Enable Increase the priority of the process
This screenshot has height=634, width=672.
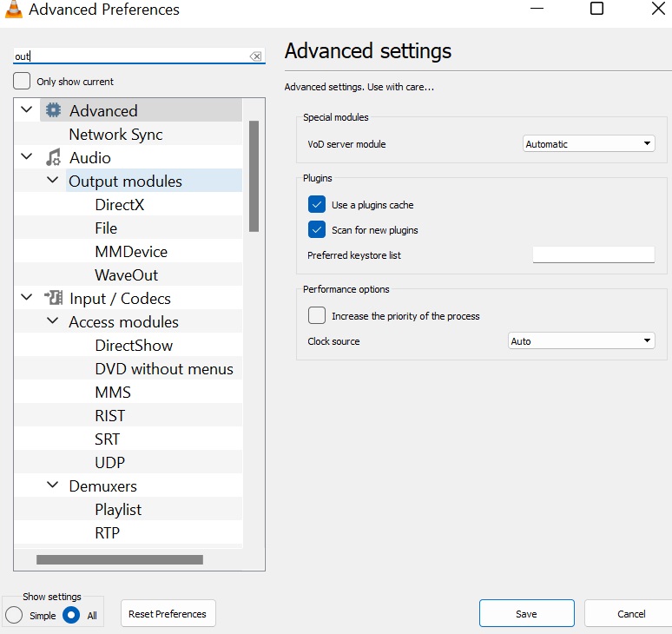point(317,315)
